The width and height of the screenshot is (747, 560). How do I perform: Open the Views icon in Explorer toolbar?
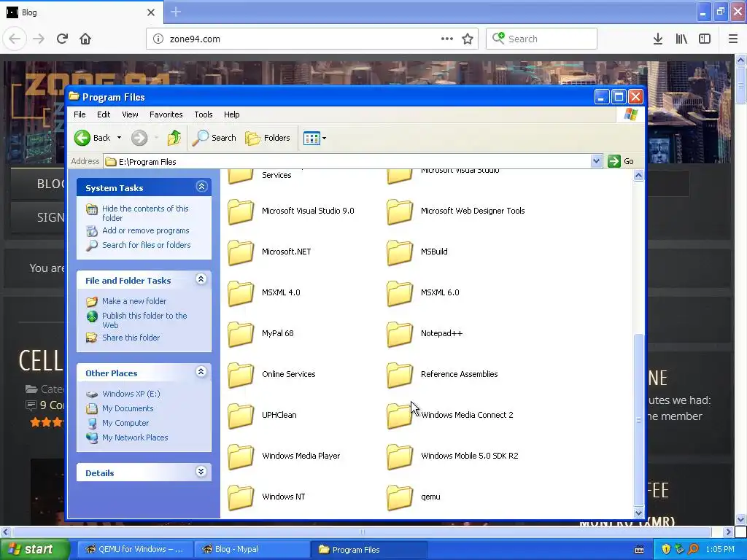pos(311,138)
